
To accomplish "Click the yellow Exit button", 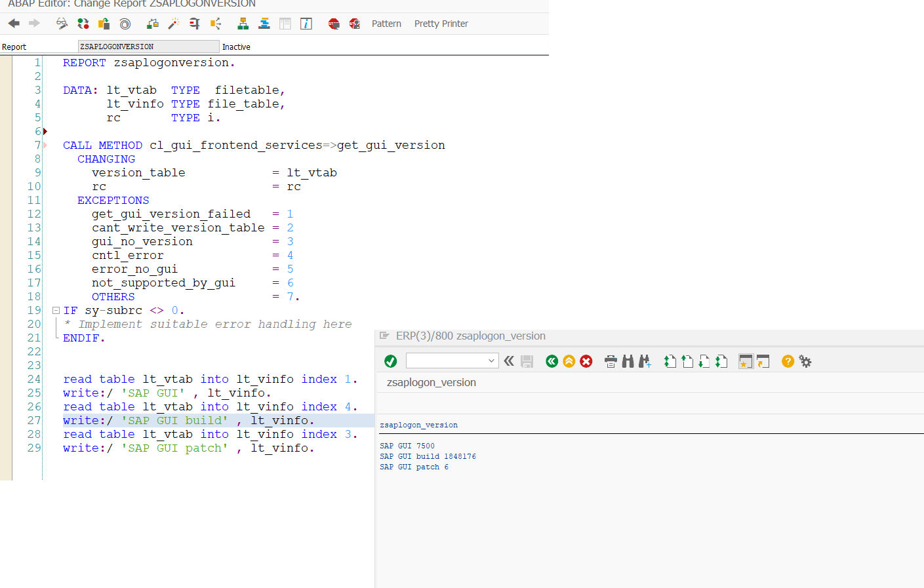I will (569, 361).
